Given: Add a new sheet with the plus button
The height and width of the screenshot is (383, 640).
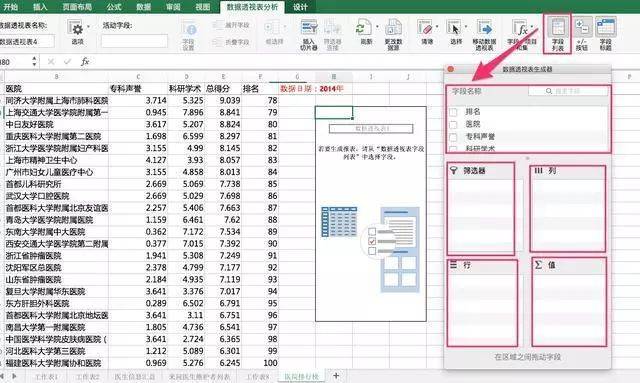Looking at the screenshot, I should 336,375.
